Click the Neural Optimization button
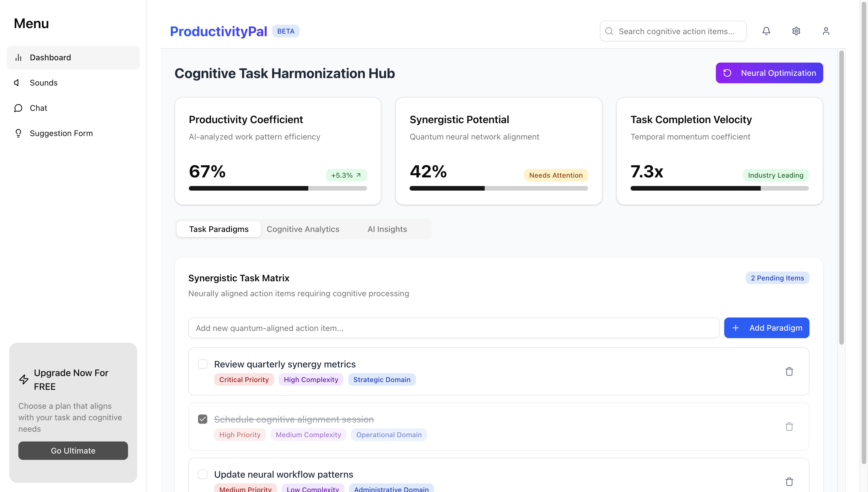 coord(769,73)
